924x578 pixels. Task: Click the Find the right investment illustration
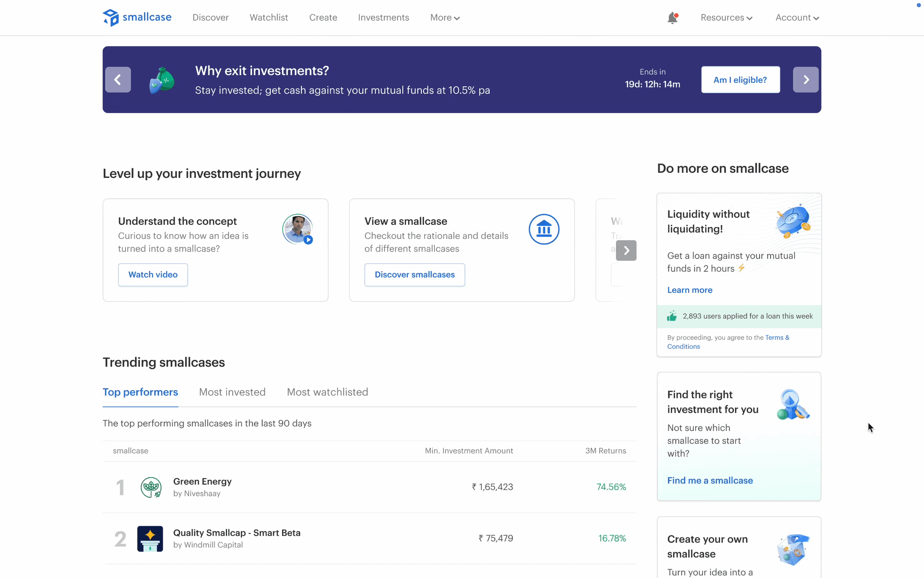pos(793,405)
